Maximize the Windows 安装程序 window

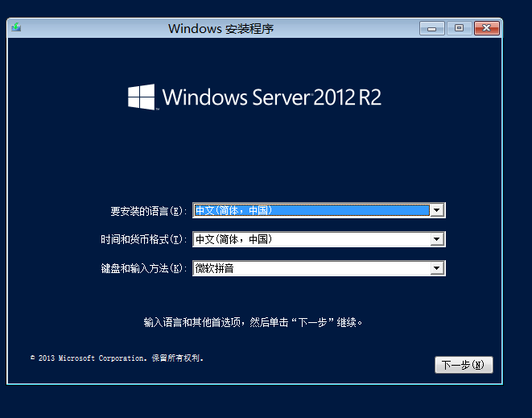click(x=459, y=28)
